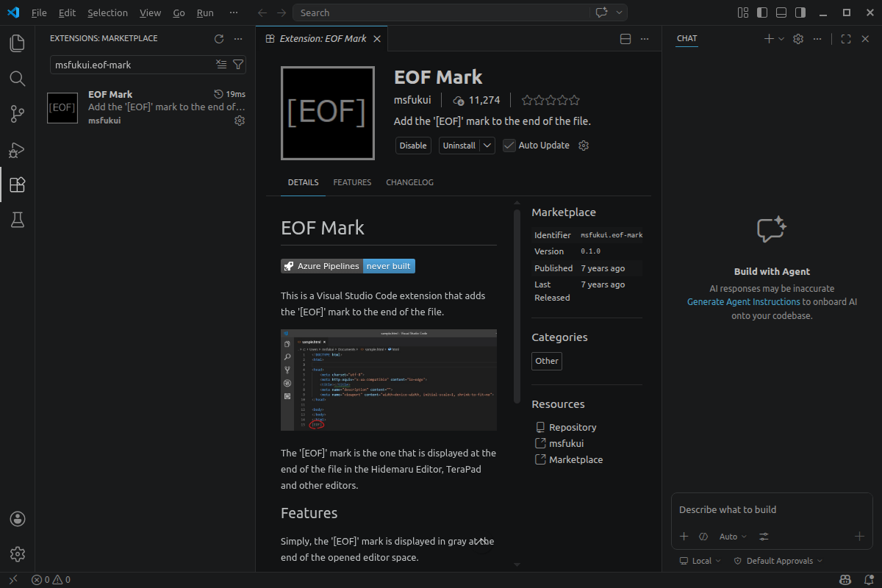Open the Local session target dropdown
The height and width of the screenshot is (588, 882).
click(700, 561)
